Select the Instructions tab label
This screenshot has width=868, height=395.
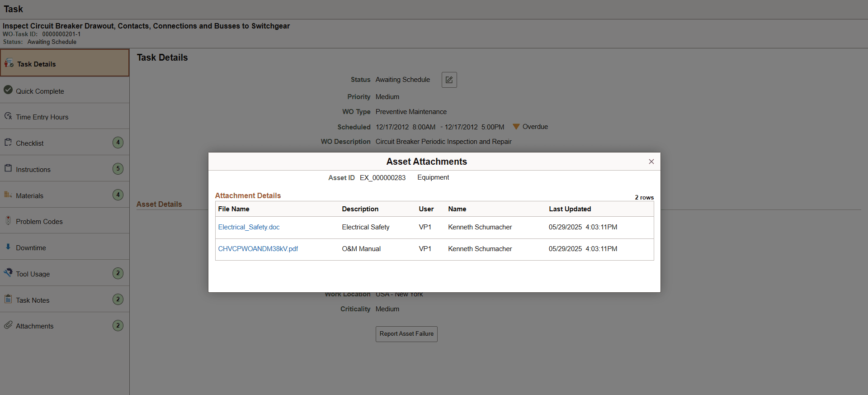(33, 170)
